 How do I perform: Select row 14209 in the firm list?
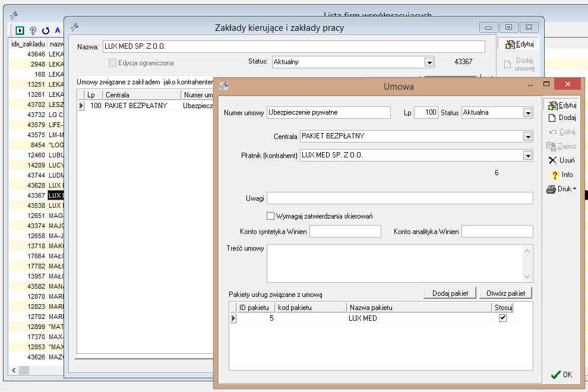click(36, 165)
